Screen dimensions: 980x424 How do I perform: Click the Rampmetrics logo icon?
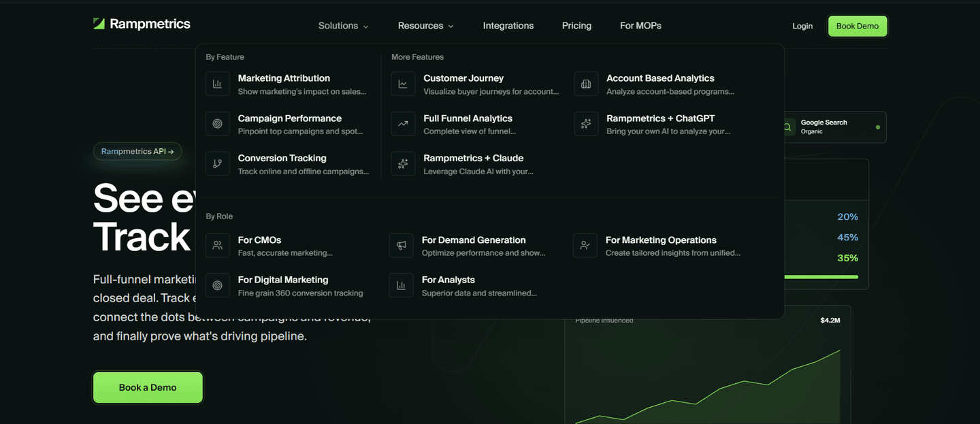[99, 24]
